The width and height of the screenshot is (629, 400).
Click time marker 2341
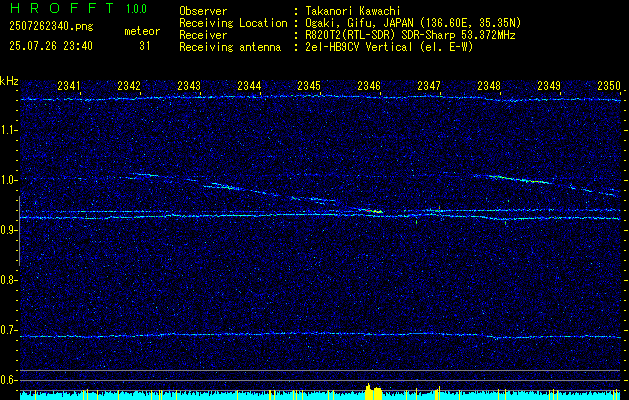pos(69,85)
